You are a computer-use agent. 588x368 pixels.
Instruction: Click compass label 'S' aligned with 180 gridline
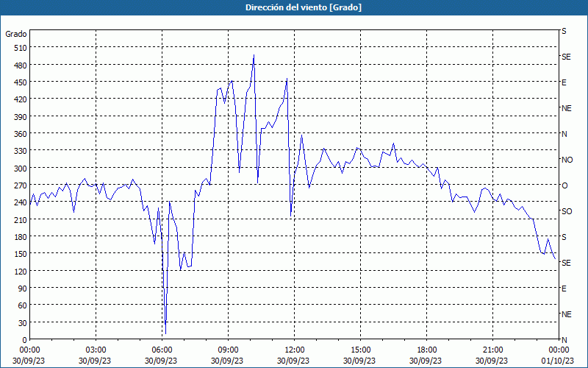tap(564, 237)
